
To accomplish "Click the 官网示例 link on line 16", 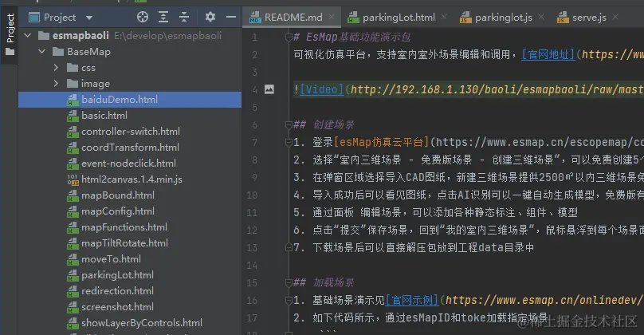I will 412,300.
